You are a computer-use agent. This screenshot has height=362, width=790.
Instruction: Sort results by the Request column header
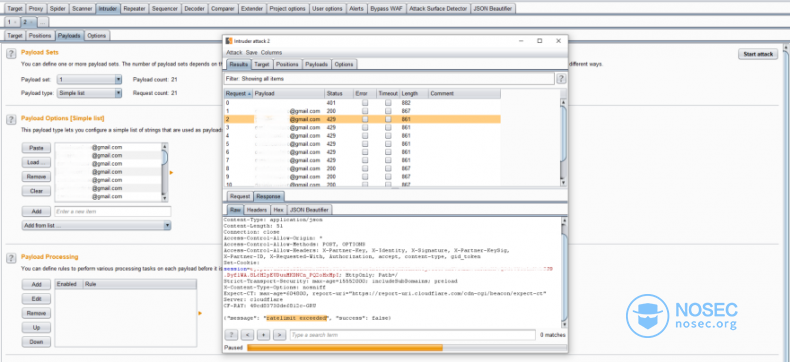tap(238, 94)
